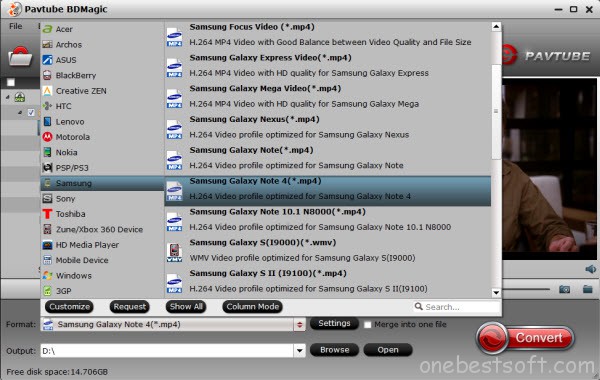The image size is (600, 380).
Task: Select Toshiba device category
Action: [103, 214]
